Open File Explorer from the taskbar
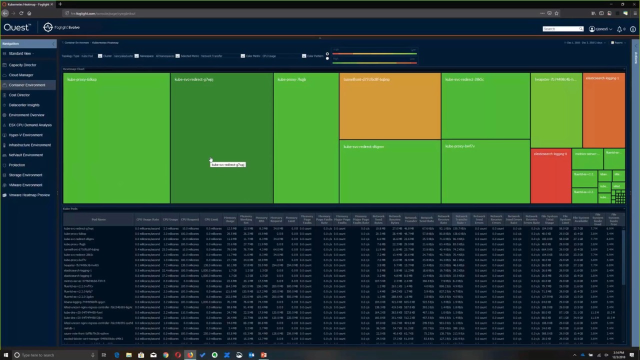This screenshot has height=360, width=640. tap(129, 355)
